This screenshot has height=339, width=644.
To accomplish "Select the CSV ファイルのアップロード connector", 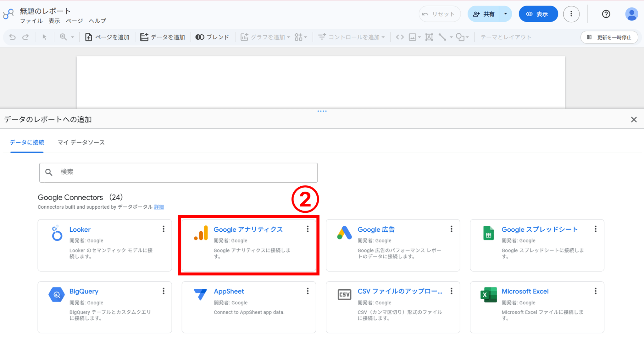I will click(393, 307).
